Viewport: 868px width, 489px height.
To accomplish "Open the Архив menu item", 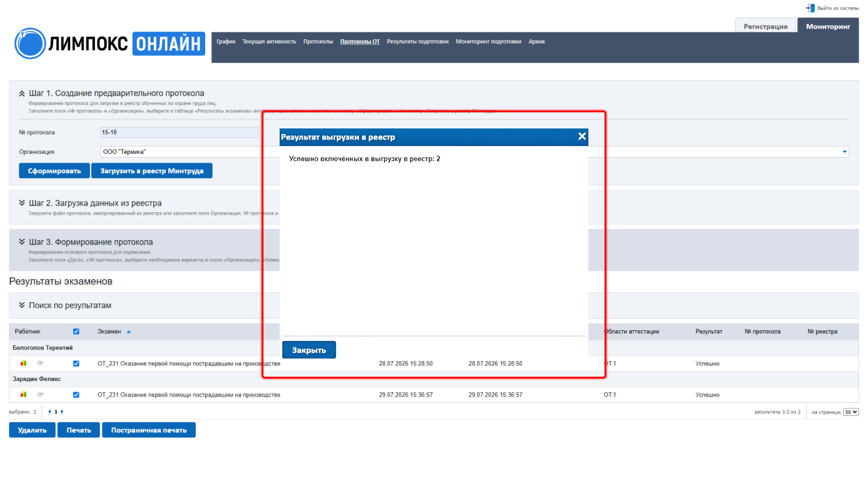I will pos(537,42).
